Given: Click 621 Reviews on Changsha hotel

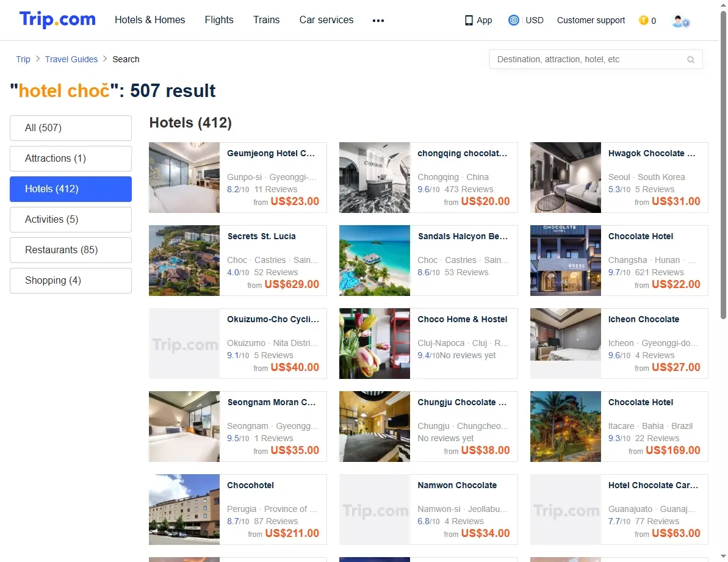Looking at the screenshot, I should pyautogui.click(x=659, y=272).
